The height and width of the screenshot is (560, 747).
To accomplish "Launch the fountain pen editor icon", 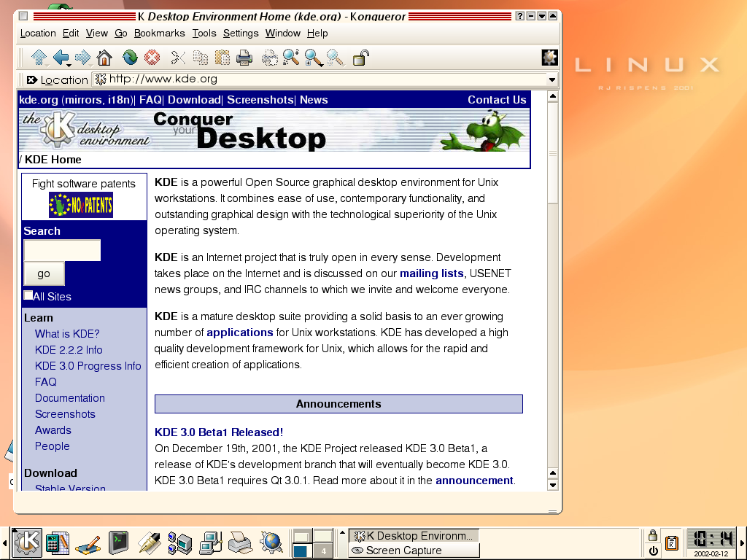I will 149,542.
